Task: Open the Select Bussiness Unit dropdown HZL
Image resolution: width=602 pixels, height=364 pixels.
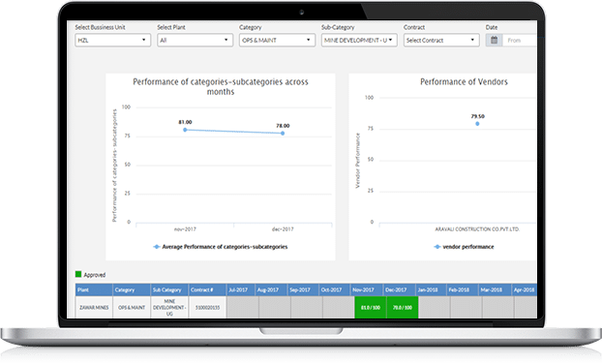Action: point(113,40)
